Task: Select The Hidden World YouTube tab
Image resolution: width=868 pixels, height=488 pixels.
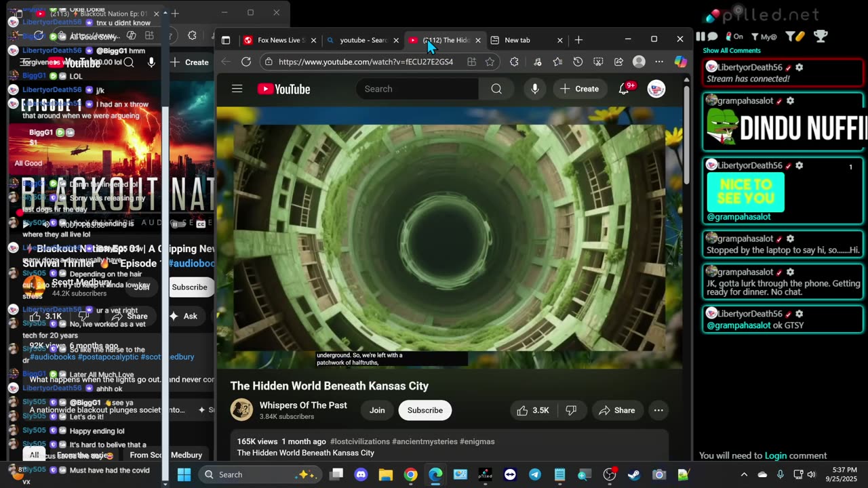Action: 444,40
